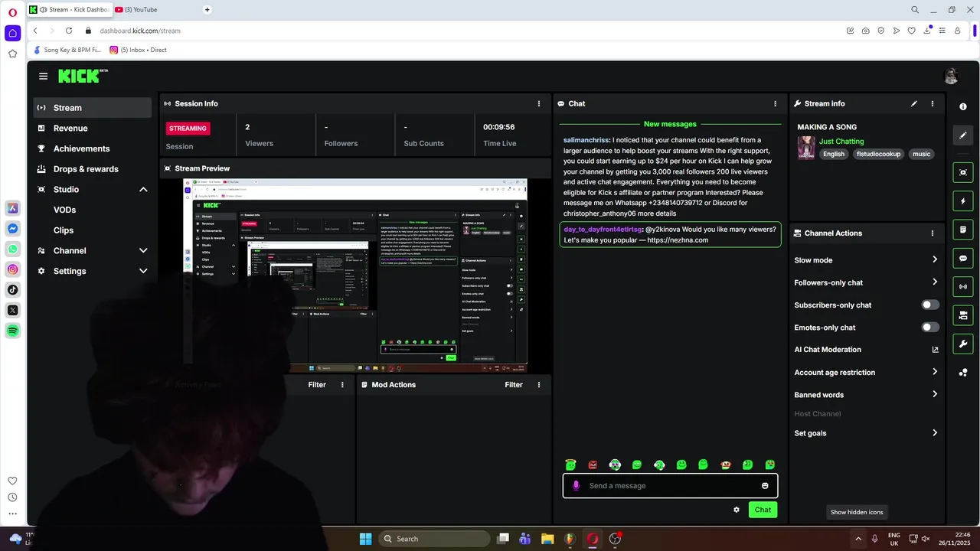Toggle Emotes-only chat switch
The height and width of the screenshot is (551, 980).
tap(929, 328)
